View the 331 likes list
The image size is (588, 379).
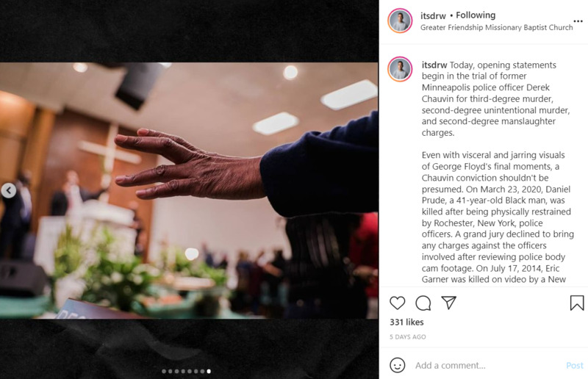pyautogui.click(x=406, y=322)
